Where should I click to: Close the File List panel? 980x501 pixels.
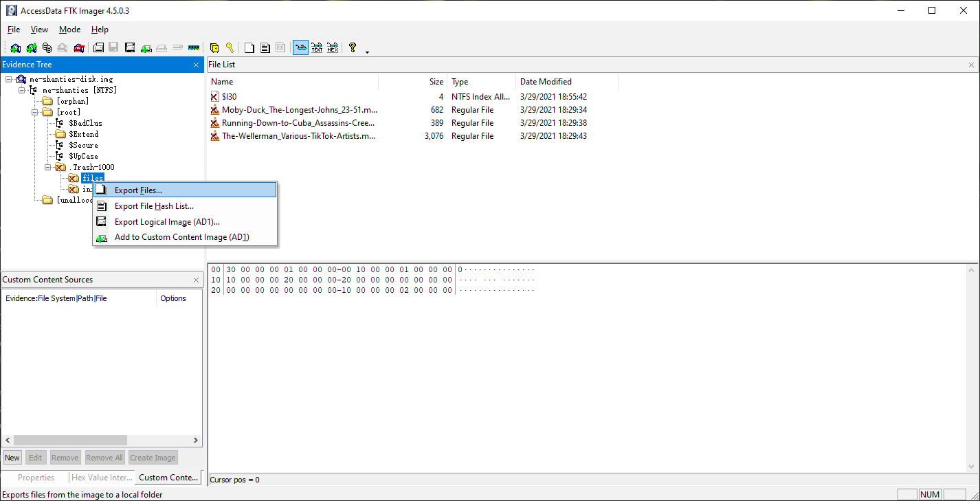(x=971, y=65)
